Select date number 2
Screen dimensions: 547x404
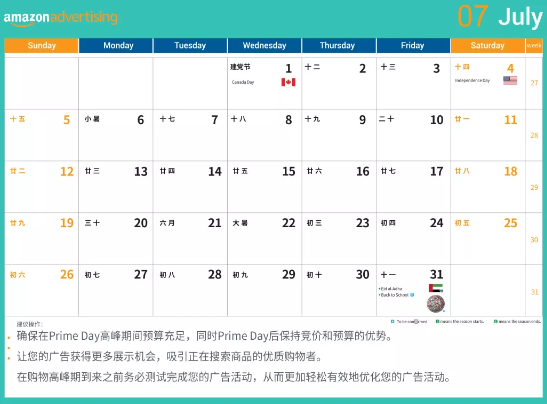click(362, 68)
